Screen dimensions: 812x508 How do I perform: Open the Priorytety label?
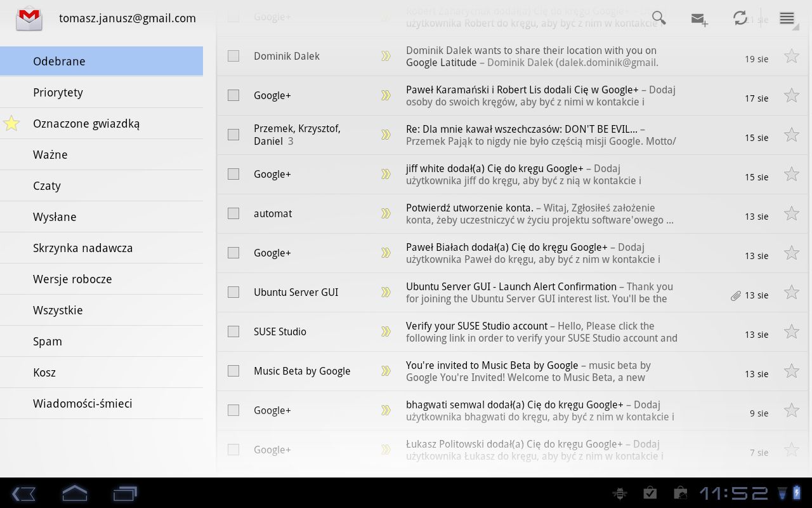58,93
